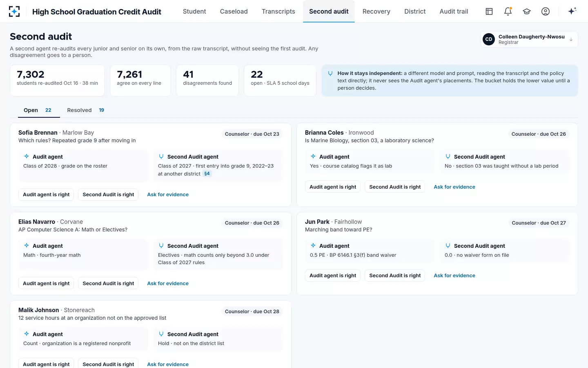The width and height of the screenshot is (588, 368).
Task: Ask for evidence on Jun Park's case
Action: [x=454, y=276]
